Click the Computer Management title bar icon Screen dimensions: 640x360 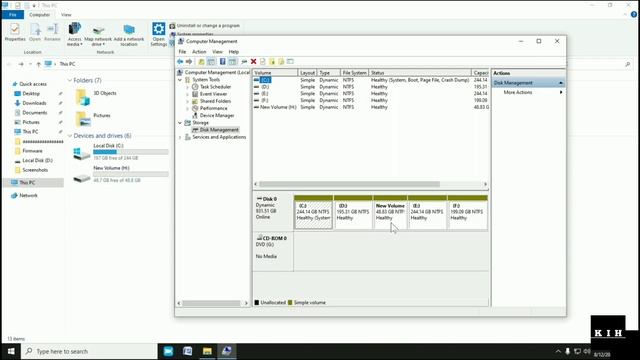pyautogui.click(x=181, y=41)
